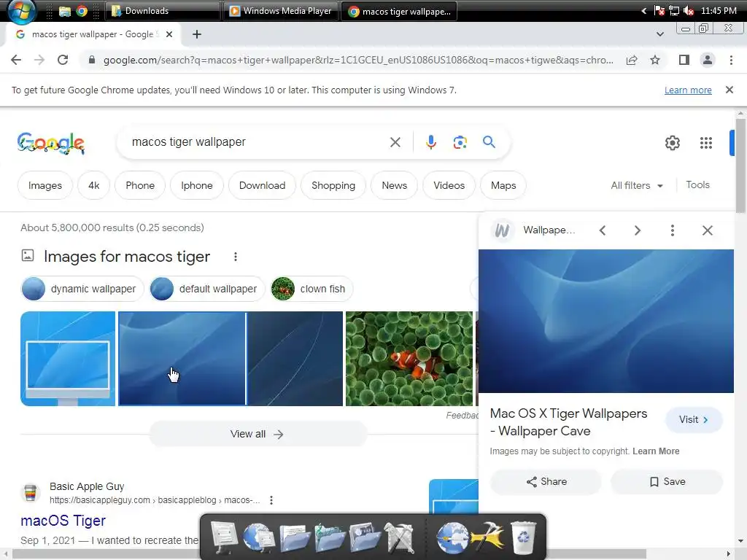The height and width of the screenshot is (560, 747).
Task: Select the default wallpaper chip
Action: pos(206,289)
